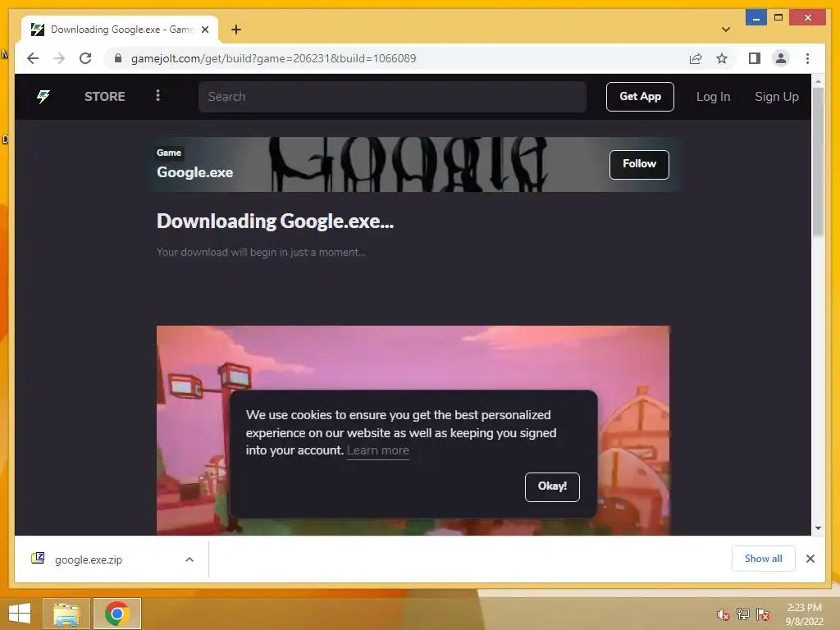Viewport: 840px width, 630px height.
Task: View site security lock info
Action: (x=118, y=58)
